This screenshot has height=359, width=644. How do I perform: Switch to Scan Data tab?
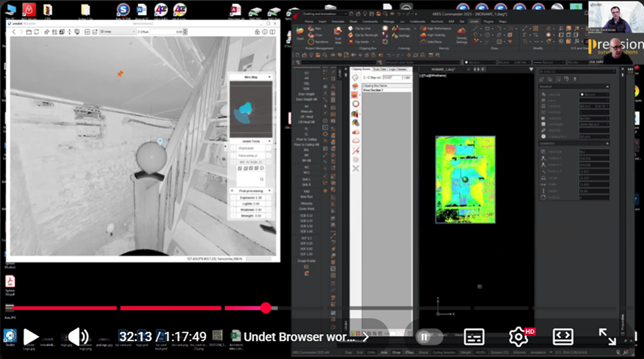pos(380,69)
